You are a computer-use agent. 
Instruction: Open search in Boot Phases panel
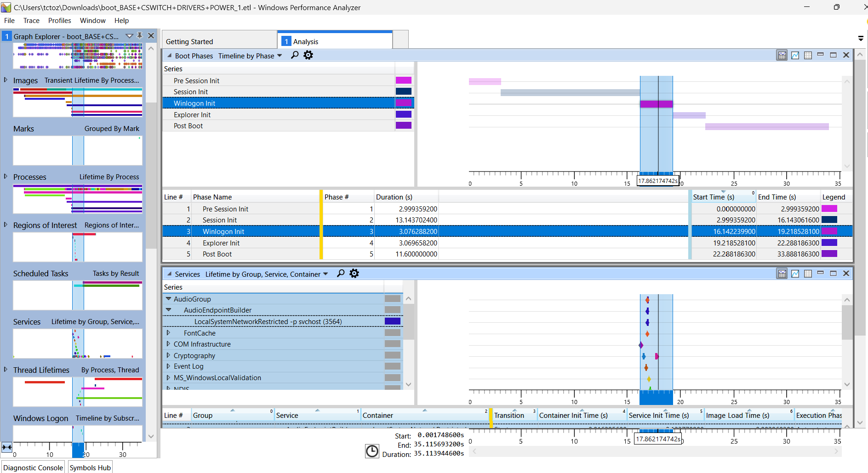(x=295, y=55)
